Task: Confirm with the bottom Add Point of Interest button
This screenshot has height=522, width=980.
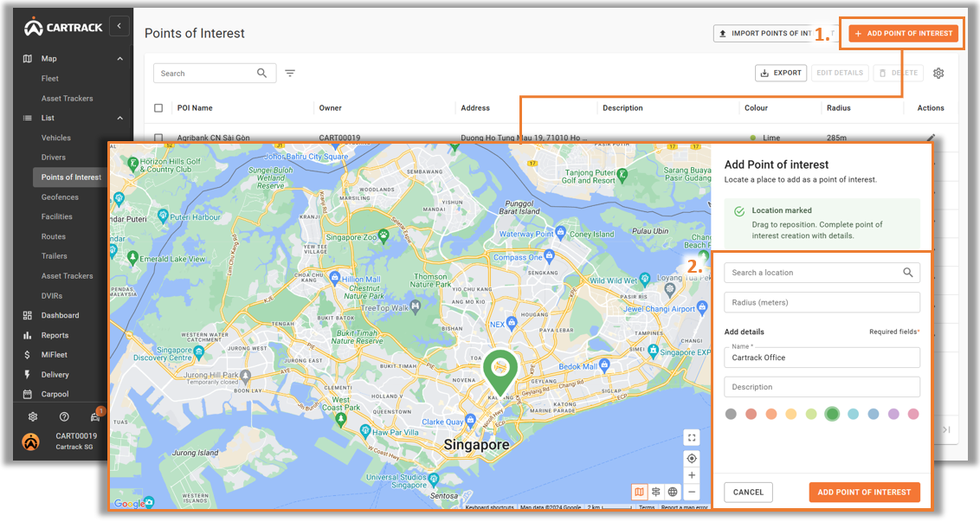Action: point(864,492)
